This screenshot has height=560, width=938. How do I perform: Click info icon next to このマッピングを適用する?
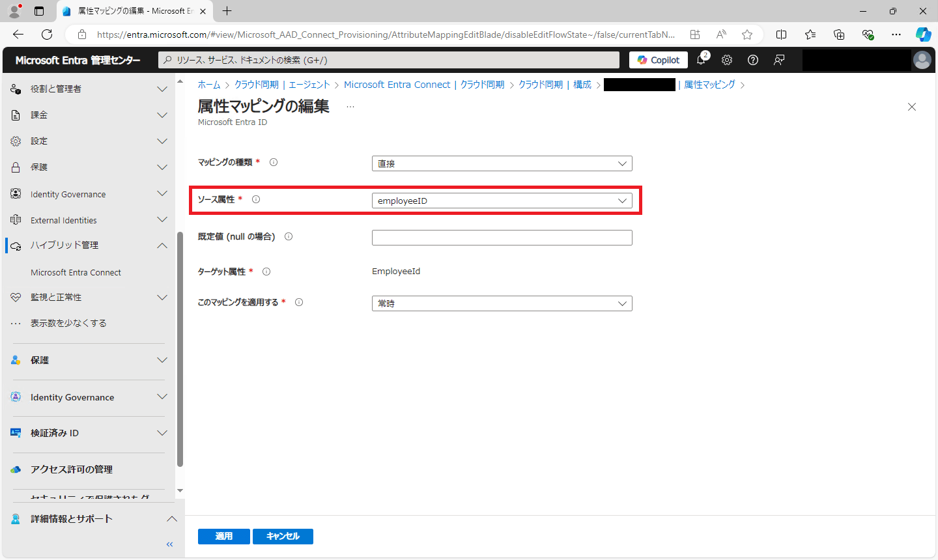pos(299,302)
